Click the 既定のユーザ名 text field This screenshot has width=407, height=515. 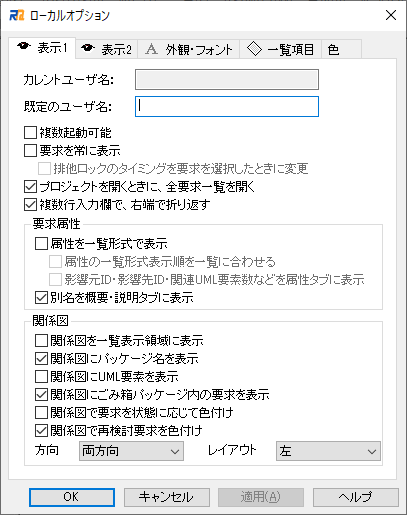227,106
